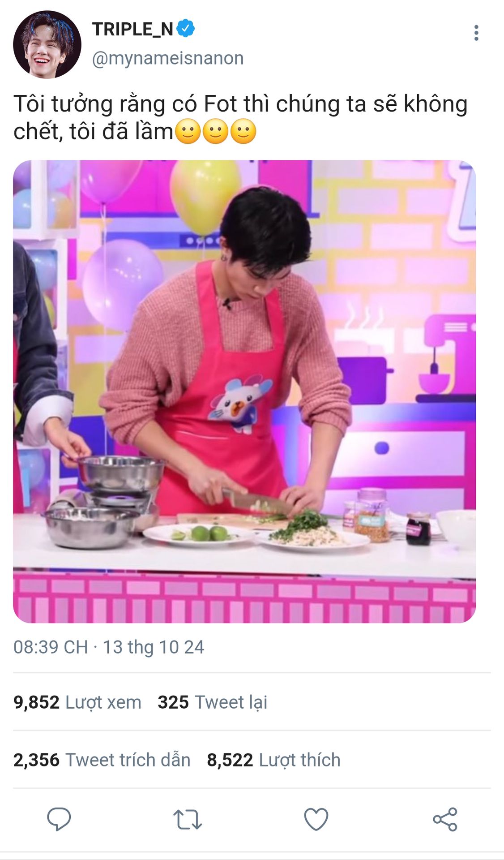Image resolution: width=504 pixels, height=860 pixels.
Task: Show the 325 Tweet lại list
Action: [213, 702]
